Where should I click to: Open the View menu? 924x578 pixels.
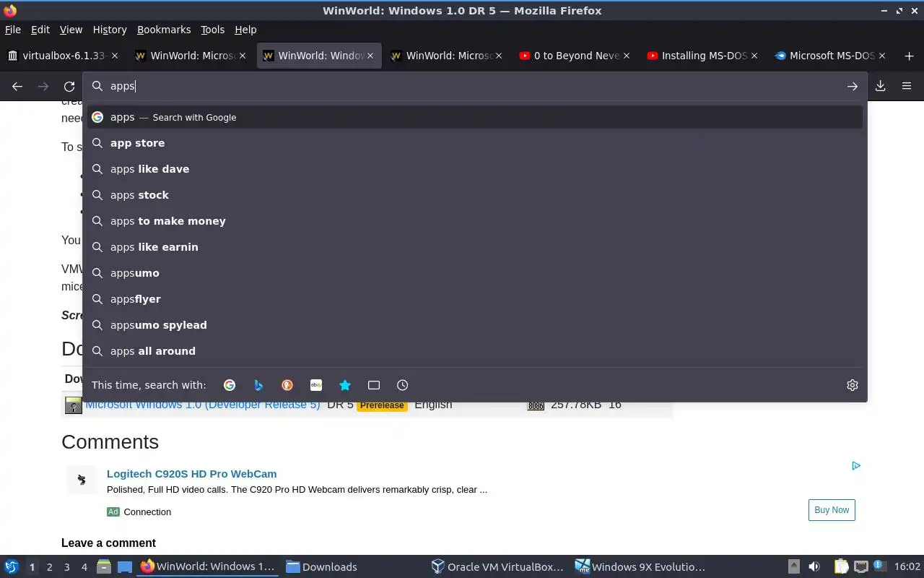(x=71, y=30)
